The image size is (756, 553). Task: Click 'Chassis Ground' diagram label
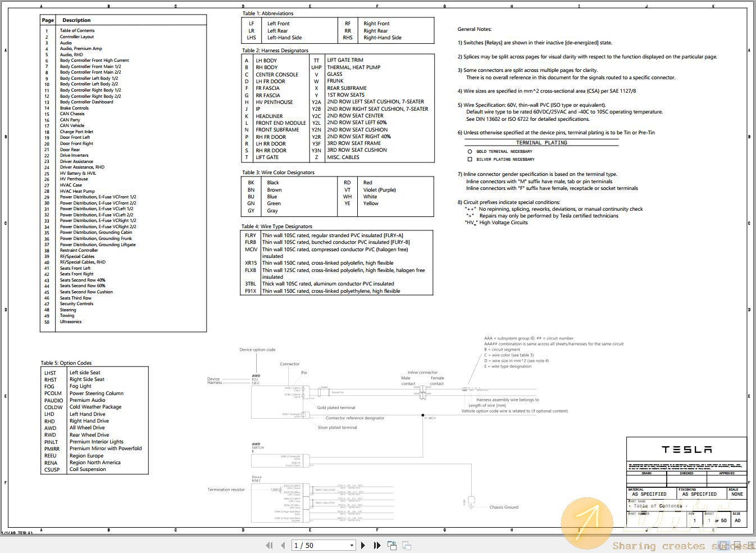pyautogui.click(x=504, y=507)
